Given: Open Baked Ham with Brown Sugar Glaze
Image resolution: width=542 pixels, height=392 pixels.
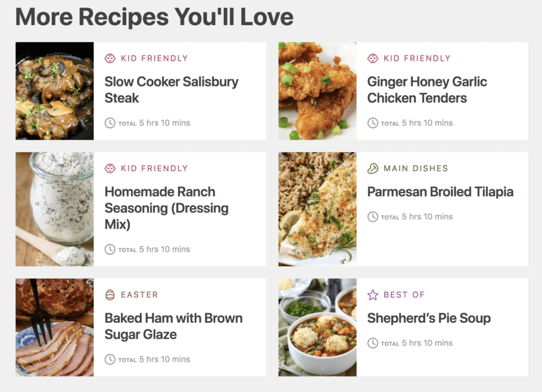Looking at the screenshot, I should point(173,326).
